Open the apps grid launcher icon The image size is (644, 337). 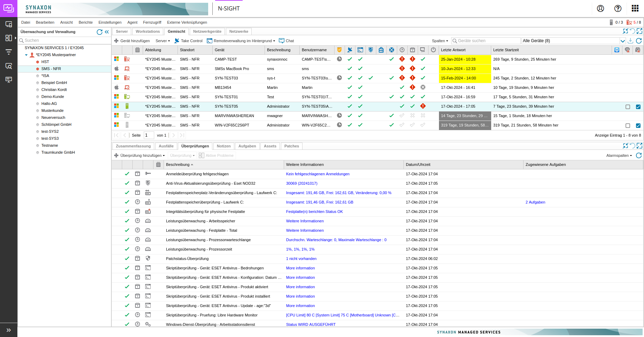click(x=635, y=8)
